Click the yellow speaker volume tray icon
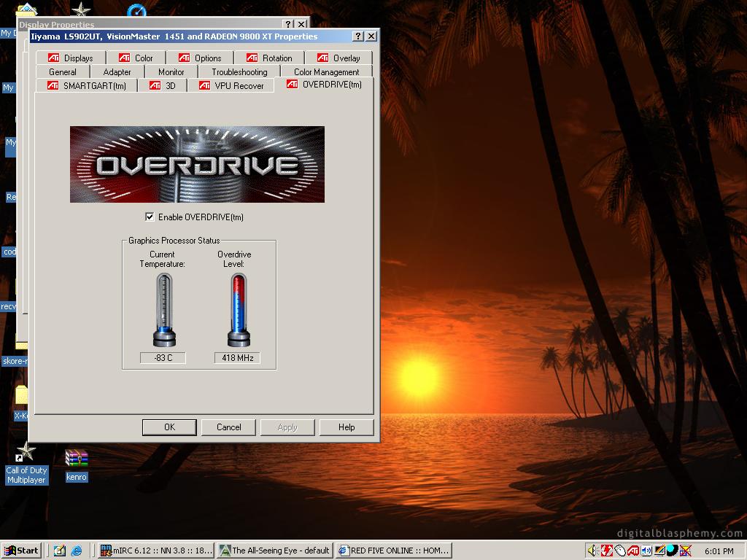This screenshot has height=560, width=747. coord(592,551)
